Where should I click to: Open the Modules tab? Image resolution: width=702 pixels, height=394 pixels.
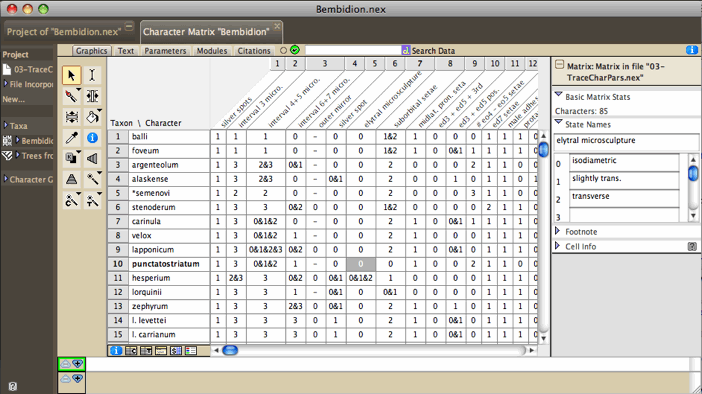[x=212, y=51]
